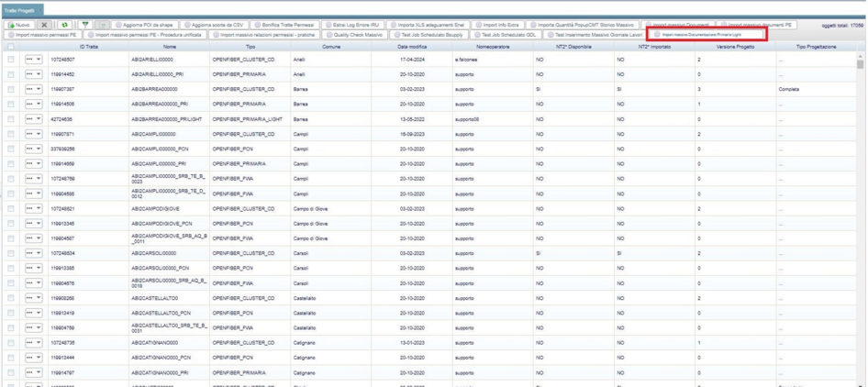The image size is (868, 387).
Task: Check the row for ABI2CAMPODIGIOVE_PCN
Action: point(11,223)
